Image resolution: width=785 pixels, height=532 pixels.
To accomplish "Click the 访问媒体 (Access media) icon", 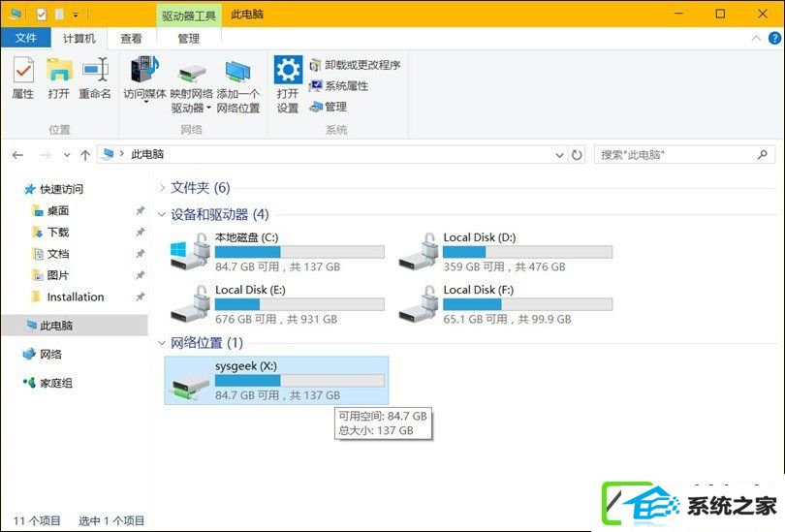I will (x=144, y=70).
